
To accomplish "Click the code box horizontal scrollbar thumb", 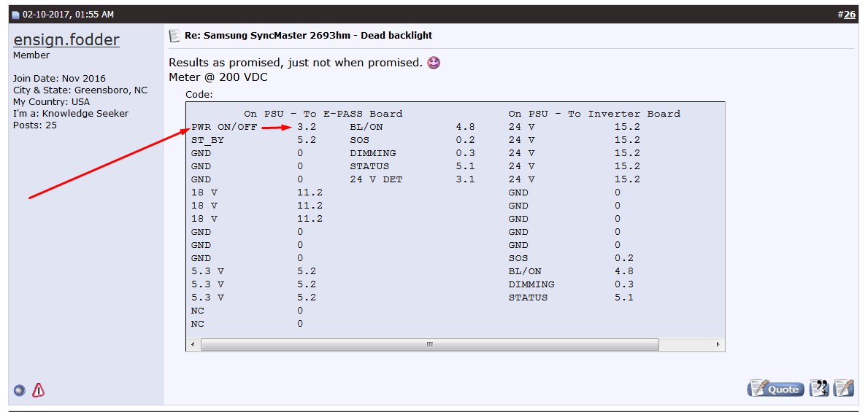I will pyautogui.click(x=429, y=344).
